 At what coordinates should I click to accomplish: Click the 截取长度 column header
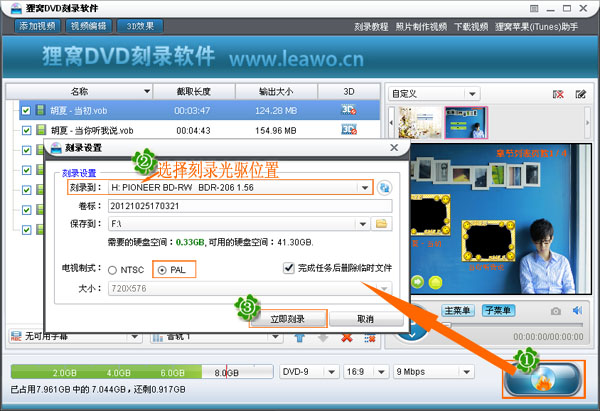pyautogui.click(x=194, y=91)
